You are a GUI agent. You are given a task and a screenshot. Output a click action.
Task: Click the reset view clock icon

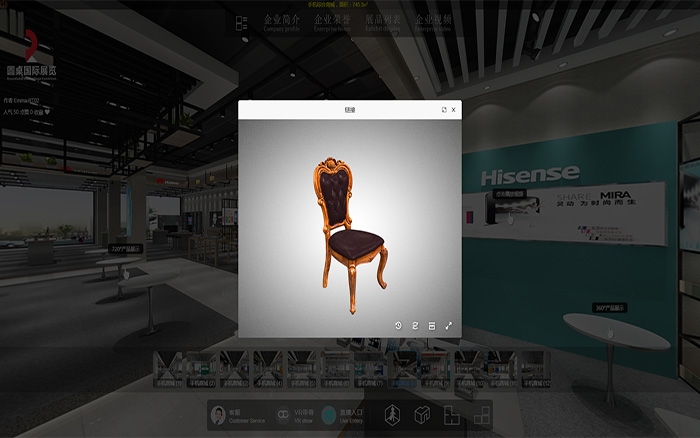pos(398,326)
